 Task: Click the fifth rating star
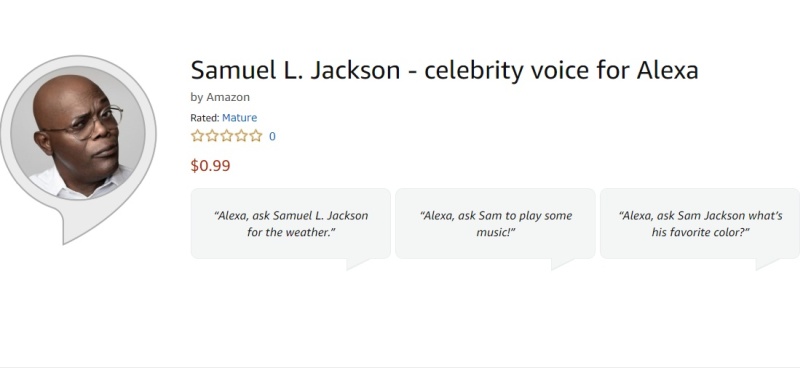point(256,136)
